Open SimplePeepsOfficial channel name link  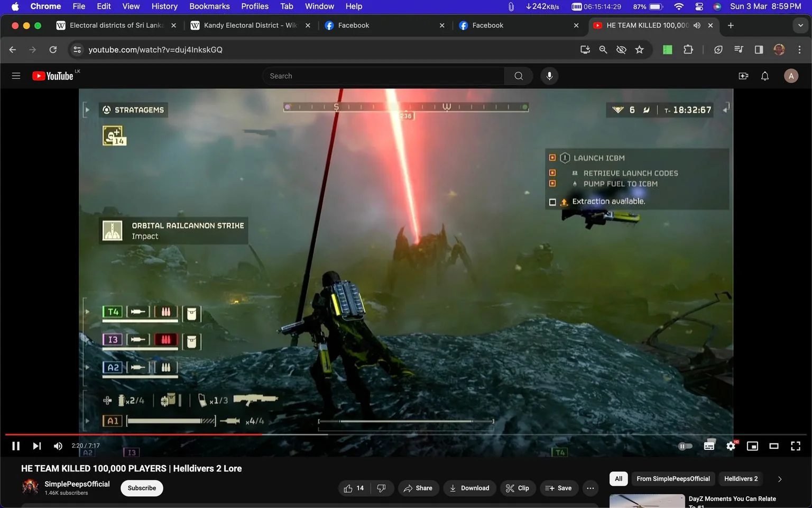click(x=77, y=484)
